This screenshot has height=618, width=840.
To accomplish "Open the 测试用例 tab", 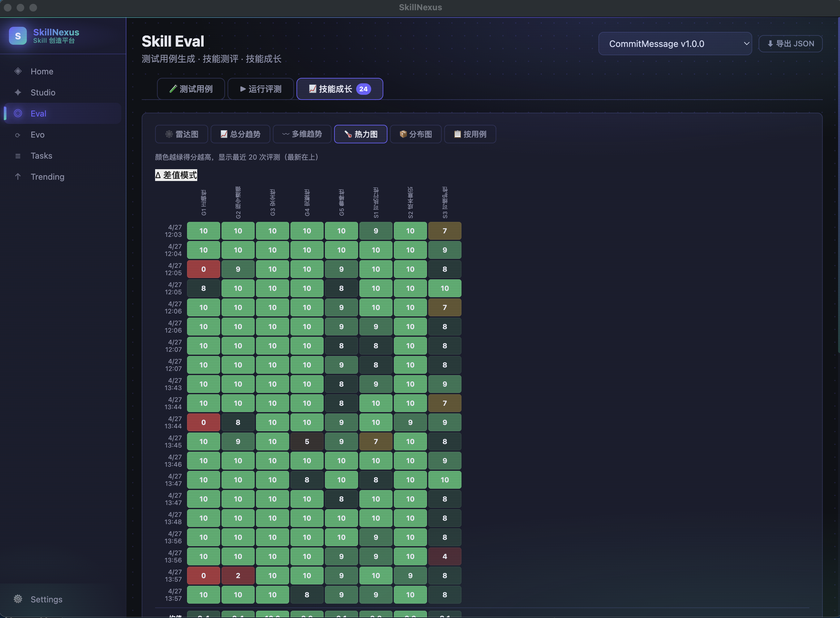I will (191, 89).
